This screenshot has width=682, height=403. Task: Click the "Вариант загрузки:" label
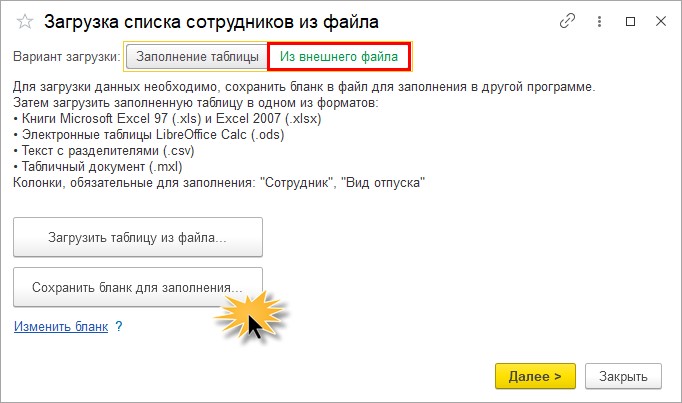[67, 57]
